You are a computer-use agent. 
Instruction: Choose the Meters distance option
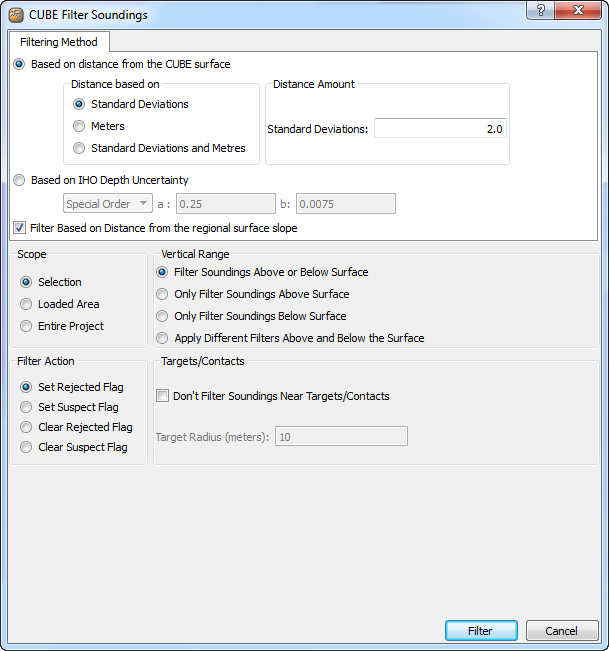79,126
